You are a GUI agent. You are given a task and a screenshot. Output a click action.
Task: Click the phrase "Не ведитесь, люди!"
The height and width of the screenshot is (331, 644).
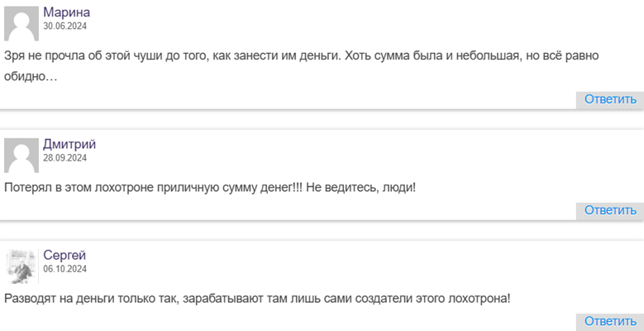tap(360, 188)
